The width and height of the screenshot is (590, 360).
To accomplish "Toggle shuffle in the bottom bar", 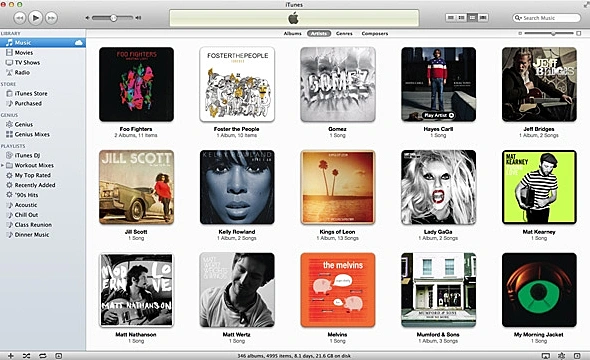I will 26,355.
